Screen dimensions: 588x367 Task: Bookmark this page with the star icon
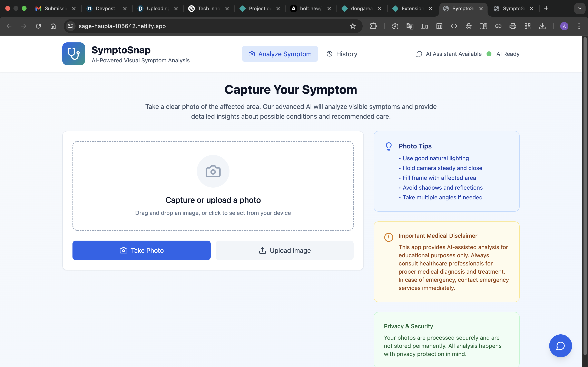[x=353, y=26]
